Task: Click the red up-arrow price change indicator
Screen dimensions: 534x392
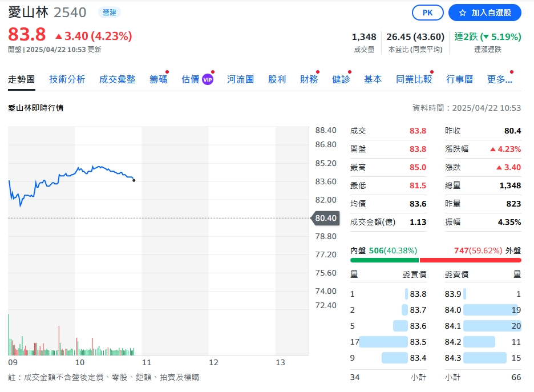Action: click(x=58, y=37)
